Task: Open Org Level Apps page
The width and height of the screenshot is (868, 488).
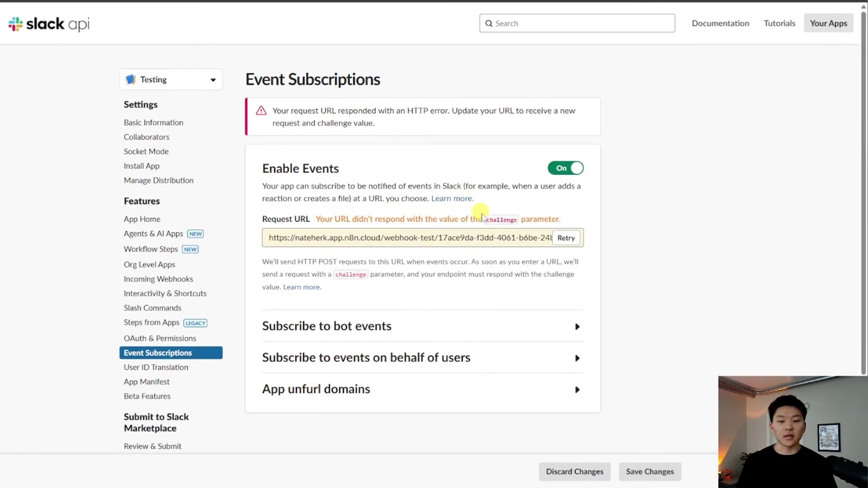Action: pyautogui.click(x=149, y=265)
